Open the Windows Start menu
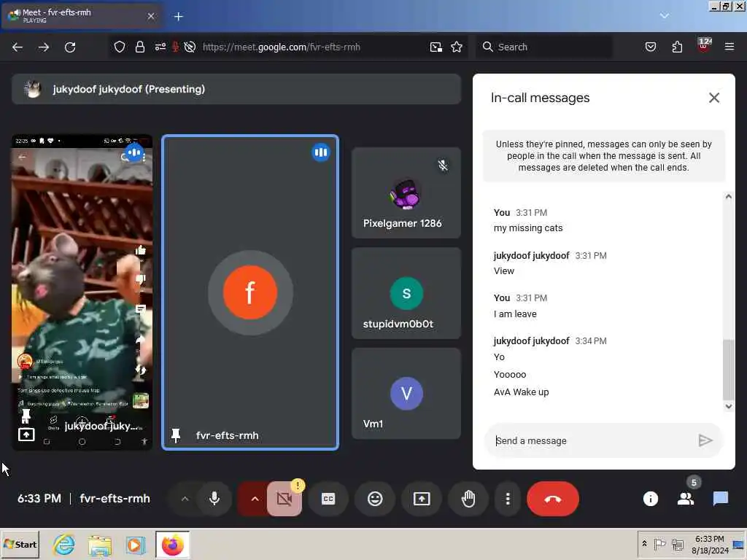 coord(20,544)
